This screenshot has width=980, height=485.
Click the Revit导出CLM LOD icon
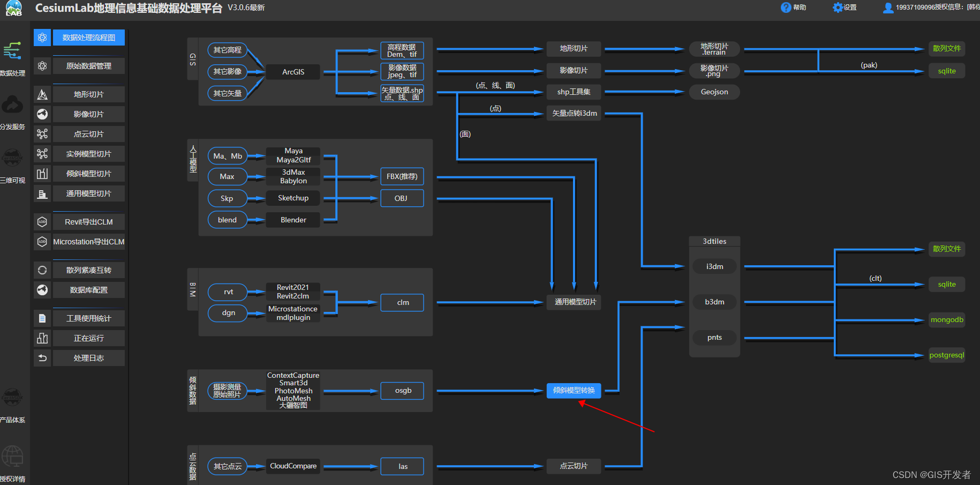pyautogui.click(x=42, y=221)
